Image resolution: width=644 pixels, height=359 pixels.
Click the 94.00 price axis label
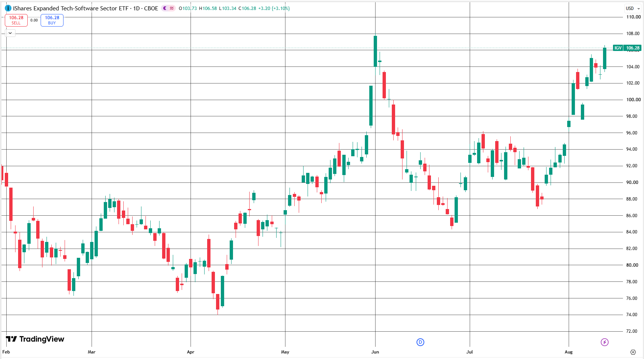tap(632, 149)
